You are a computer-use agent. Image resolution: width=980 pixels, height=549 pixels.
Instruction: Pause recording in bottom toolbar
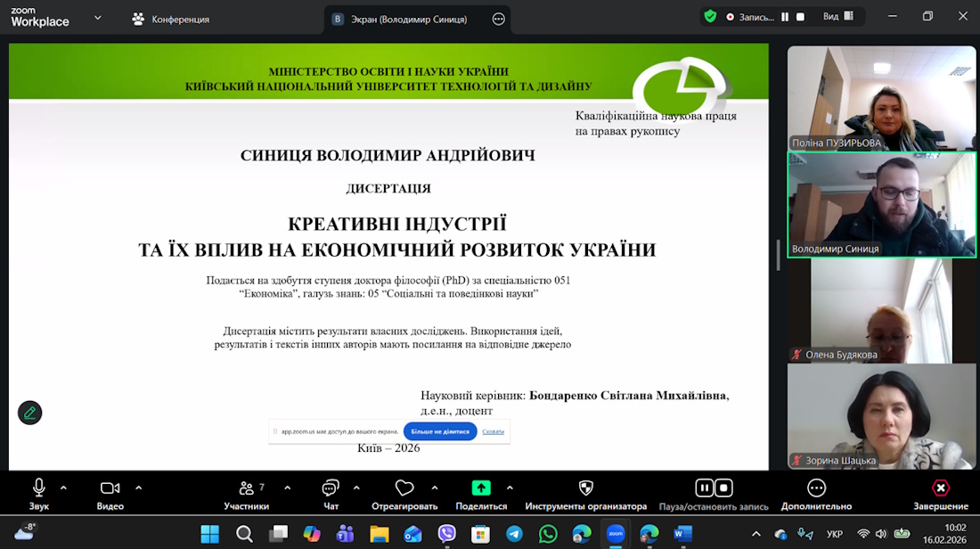pos(705,488)
